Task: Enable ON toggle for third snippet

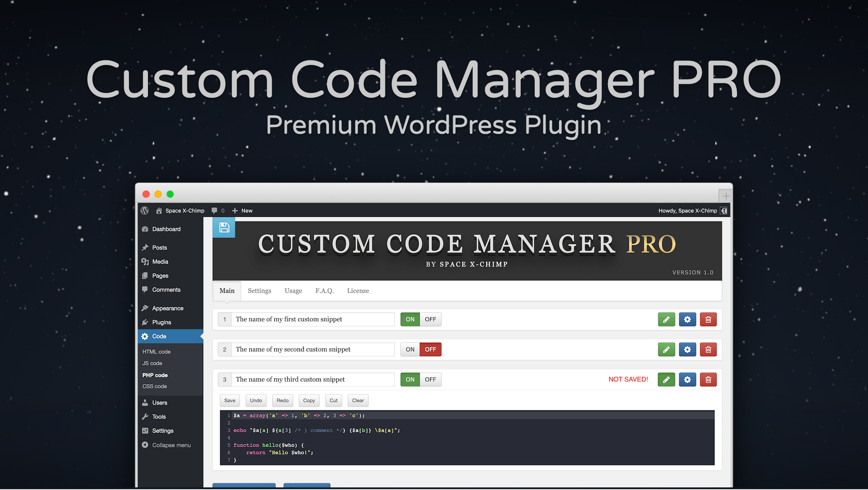Action: click(x=410, y=379)
